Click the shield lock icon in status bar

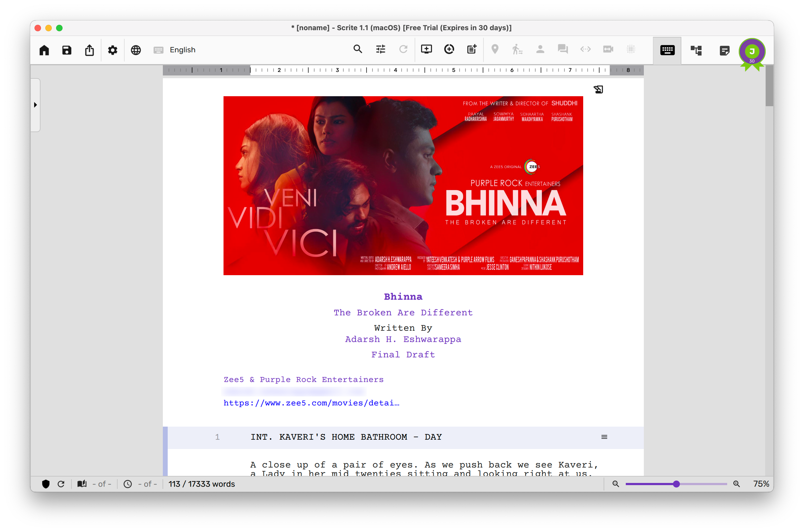(46, 484)
